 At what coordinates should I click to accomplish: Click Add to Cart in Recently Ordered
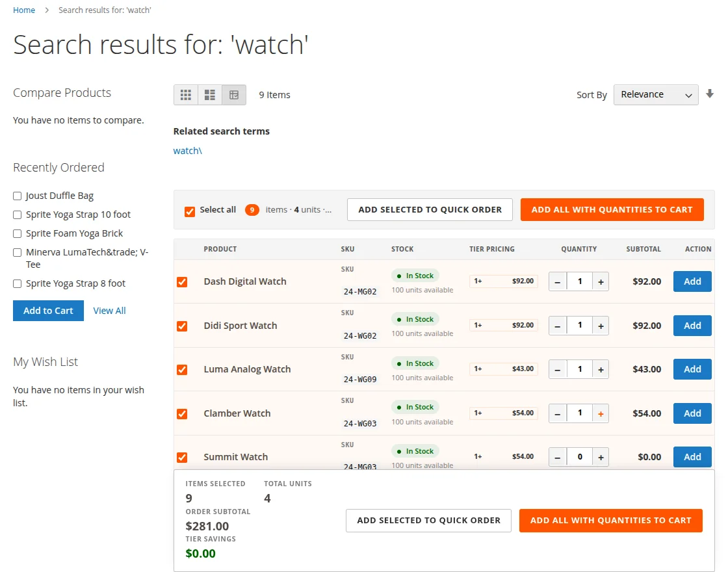pyautogui.click(x=48, y=311)
